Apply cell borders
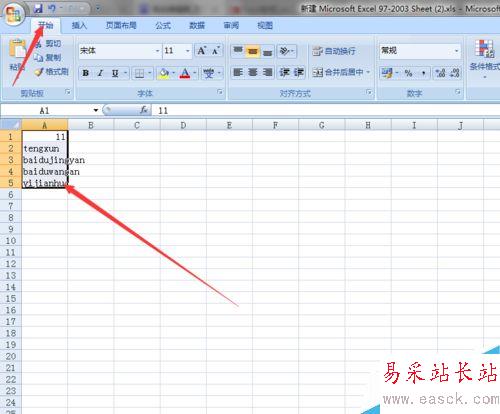Image resolution: width=500 pixels, height=414 pixels. click(x=139, y=73)
